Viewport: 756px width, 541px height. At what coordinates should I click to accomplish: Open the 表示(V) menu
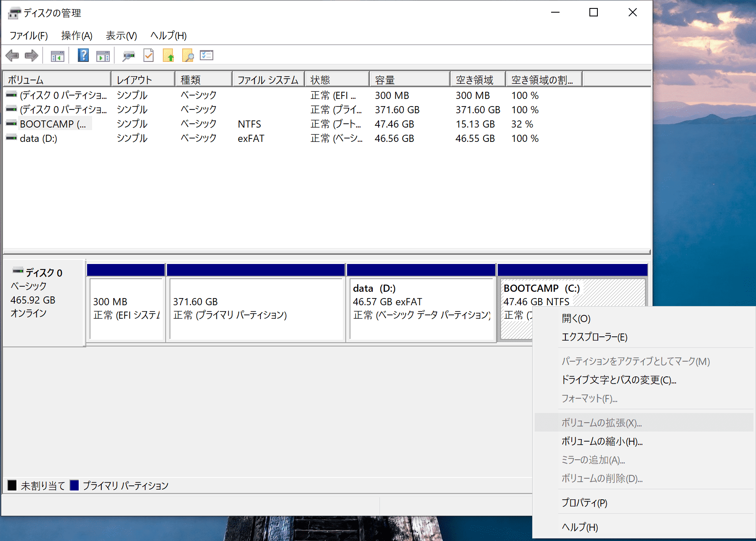coord(121,36)
